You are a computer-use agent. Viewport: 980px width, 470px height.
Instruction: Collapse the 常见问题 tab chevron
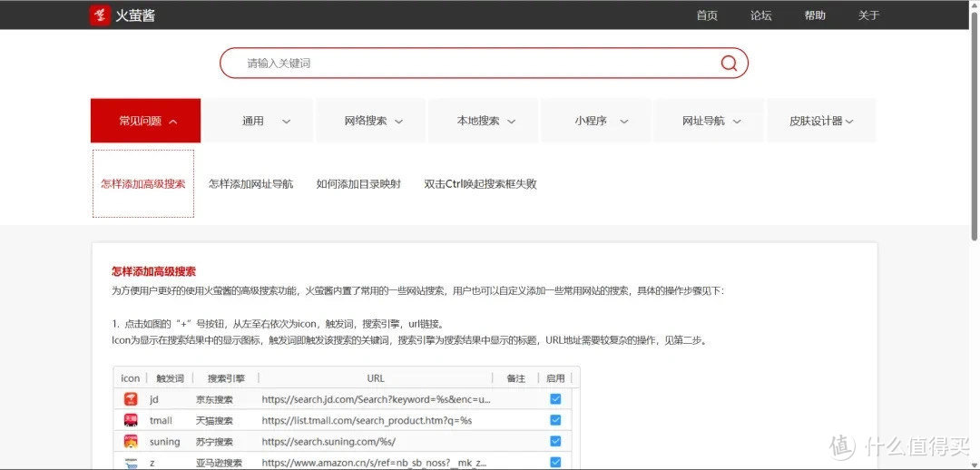click(173, 122)
